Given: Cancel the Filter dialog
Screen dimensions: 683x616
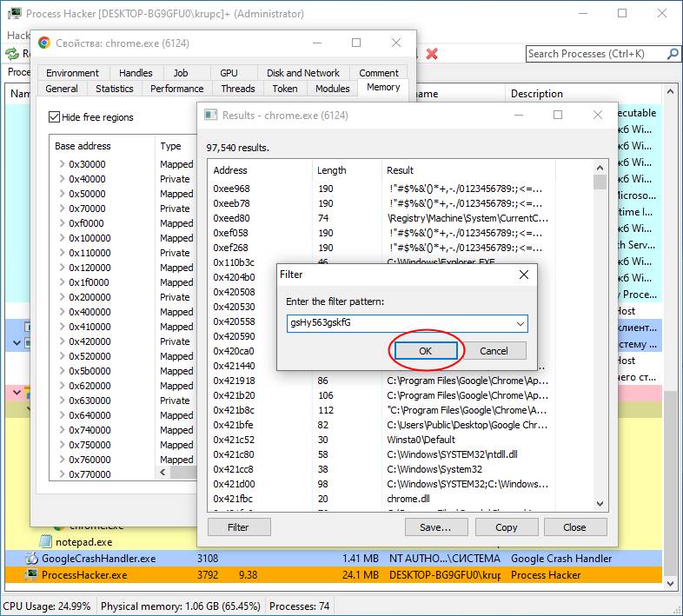Looking at the screenshot, I should (x=494, y=351).
